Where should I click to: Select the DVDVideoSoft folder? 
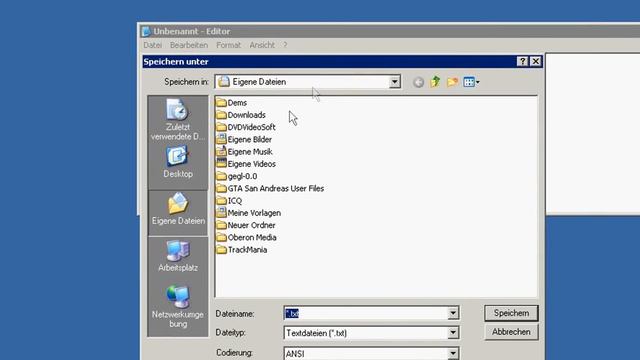coord(246,127)
